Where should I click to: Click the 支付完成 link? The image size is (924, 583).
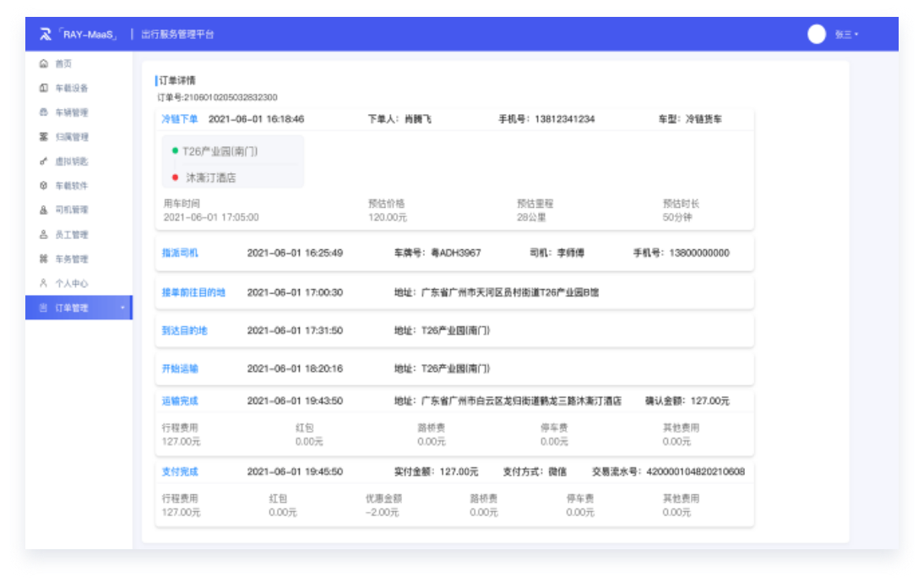click(x=180, y=471)
